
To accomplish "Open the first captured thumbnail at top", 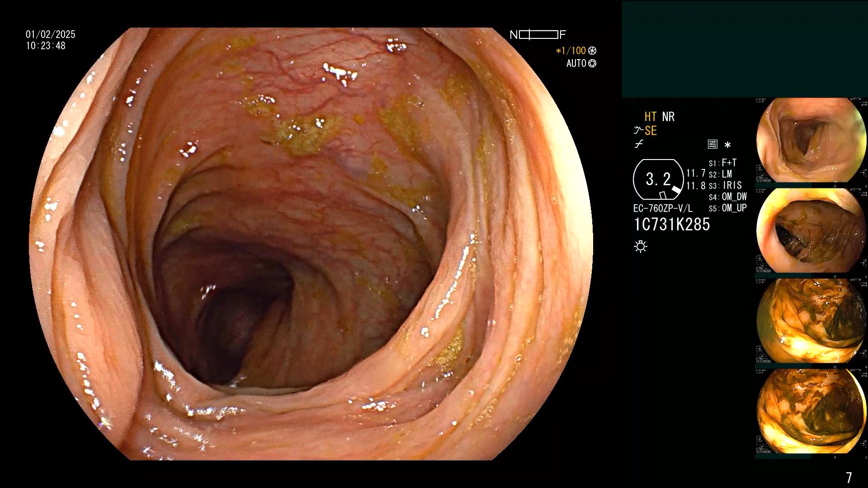I will coord(811,140).
